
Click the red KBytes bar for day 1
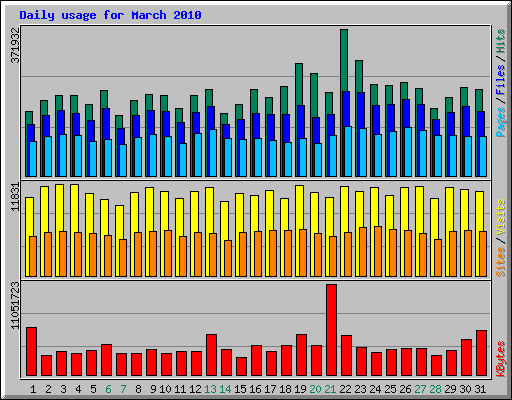31,352
